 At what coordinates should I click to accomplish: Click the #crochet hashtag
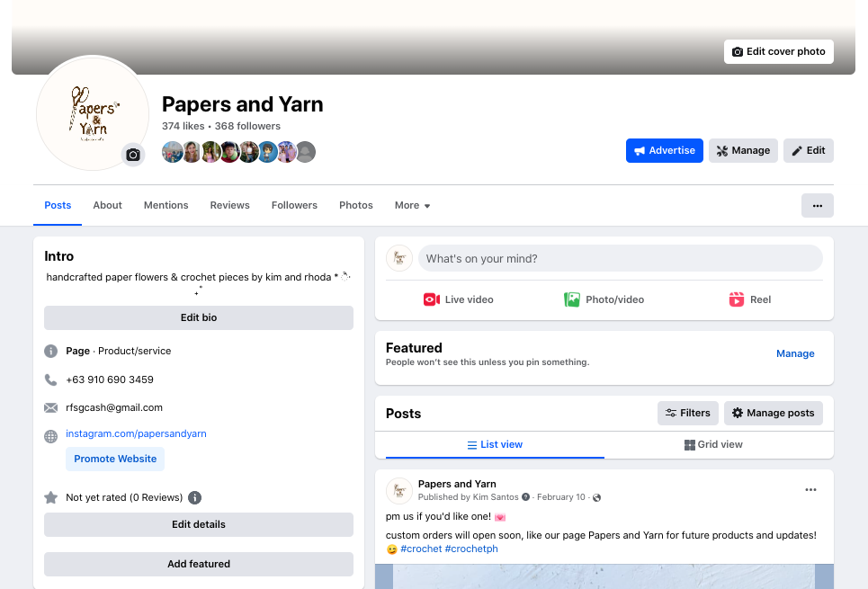(x=421, y=549)
